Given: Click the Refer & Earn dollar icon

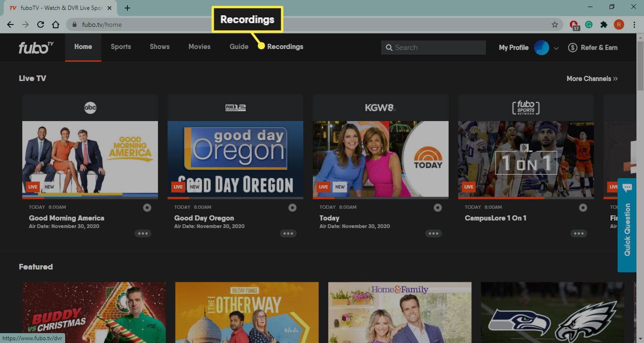Looking at the screenshot, I should [x=572, y=48].
